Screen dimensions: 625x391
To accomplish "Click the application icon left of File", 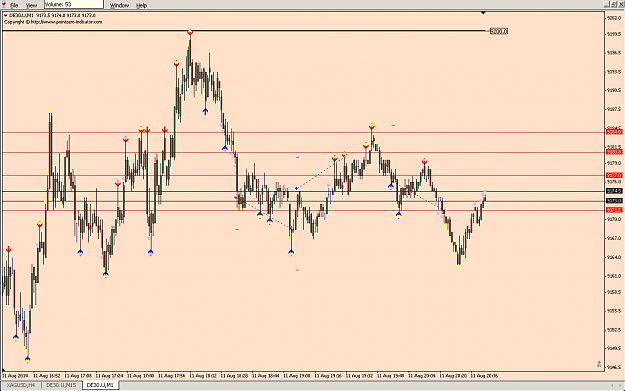I will pyautogui.click(x=4, y=4).
